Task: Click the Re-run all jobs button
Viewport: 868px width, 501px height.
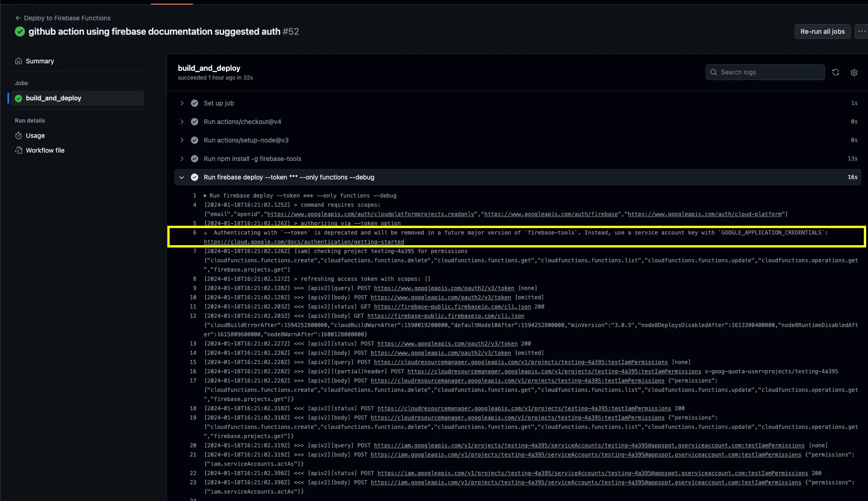Action: (822, 31)
